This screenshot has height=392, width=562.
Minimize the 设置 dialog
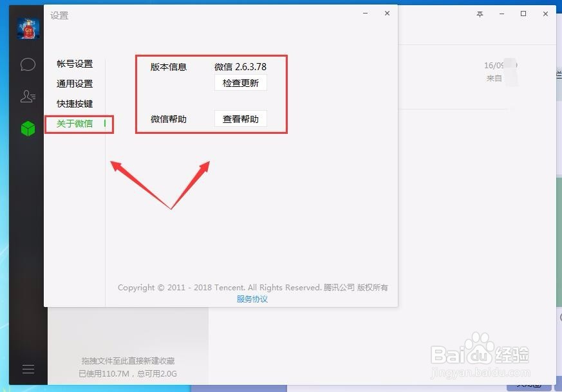click(365, 13)
